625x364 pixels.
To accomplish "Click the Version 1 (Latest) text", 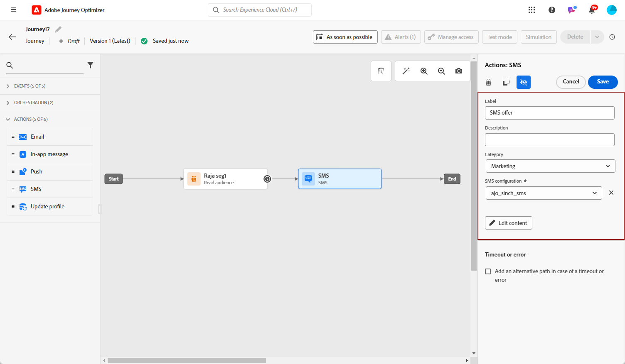I will pos(110,41).
